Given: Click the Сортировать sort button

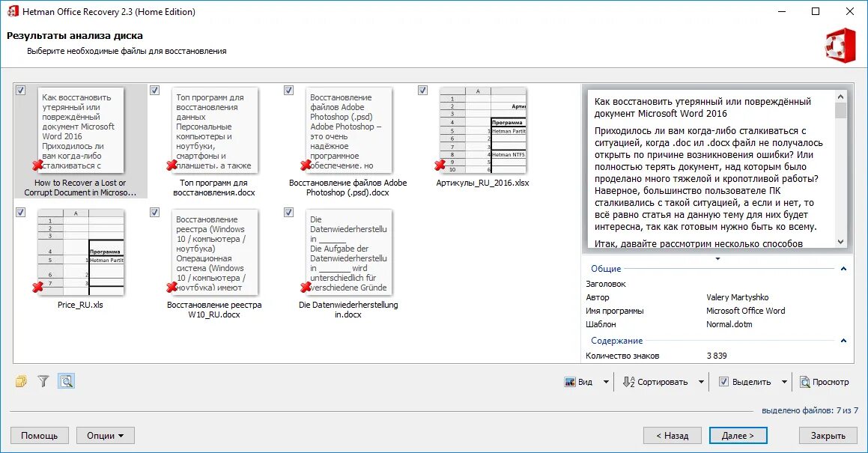Looking at the screenshot, I should click(655, 382).
